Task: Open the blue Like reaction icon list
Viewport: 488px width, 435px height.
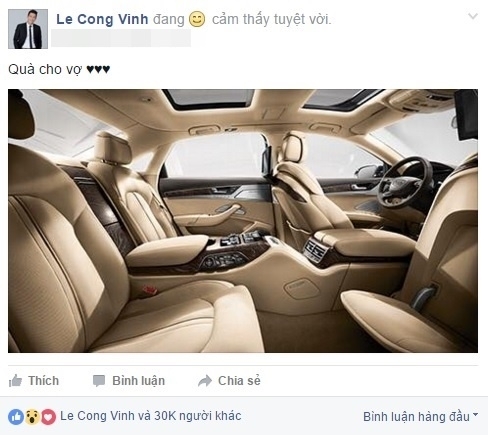Action: point(16,417)
